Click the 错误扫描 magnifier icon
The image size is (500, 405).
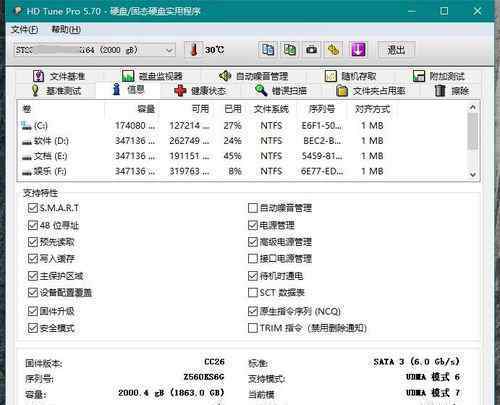coord(261,90)
